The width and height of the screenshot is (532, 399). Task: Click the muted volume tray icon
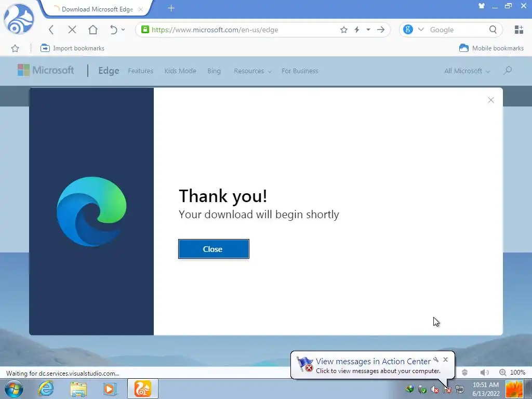coord(435,389)
